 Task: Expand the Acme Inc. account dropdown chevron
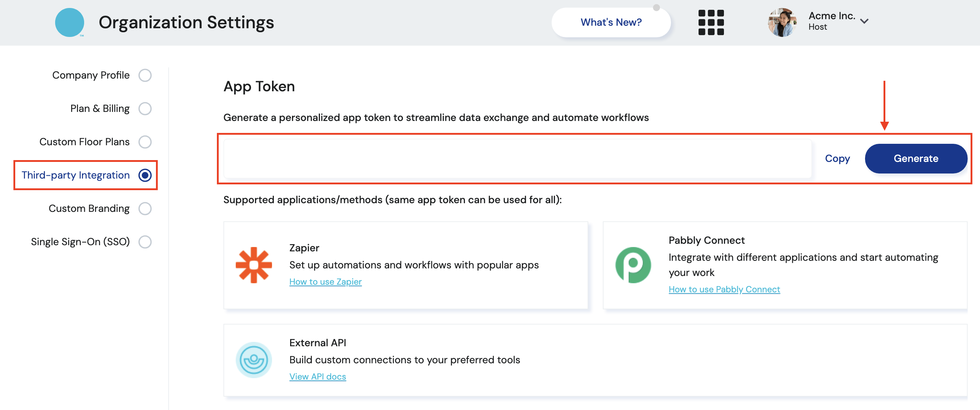click(x=864, y=21)
